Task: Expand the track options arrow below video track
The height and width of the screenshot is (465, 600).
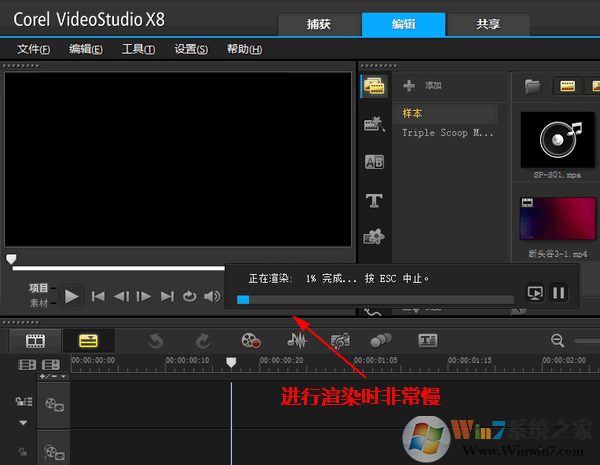Action: 22,423
